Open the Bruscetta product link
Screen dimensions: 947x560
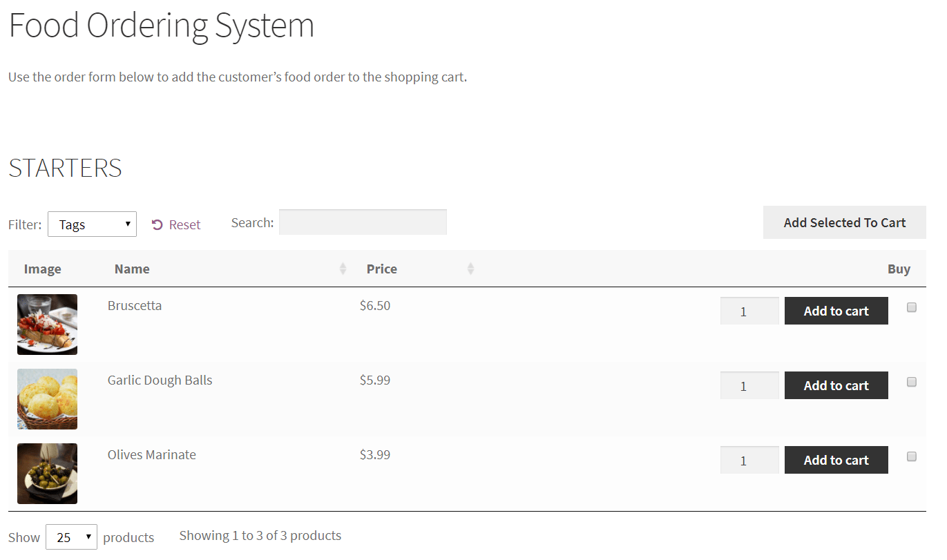click(x=134, y=305)
